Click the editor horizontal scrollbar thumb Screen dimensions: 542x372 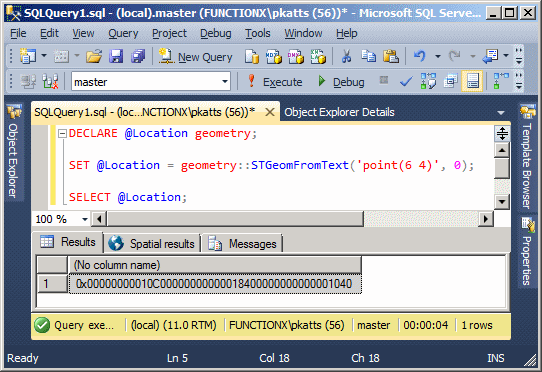click(x=235, y=219)
